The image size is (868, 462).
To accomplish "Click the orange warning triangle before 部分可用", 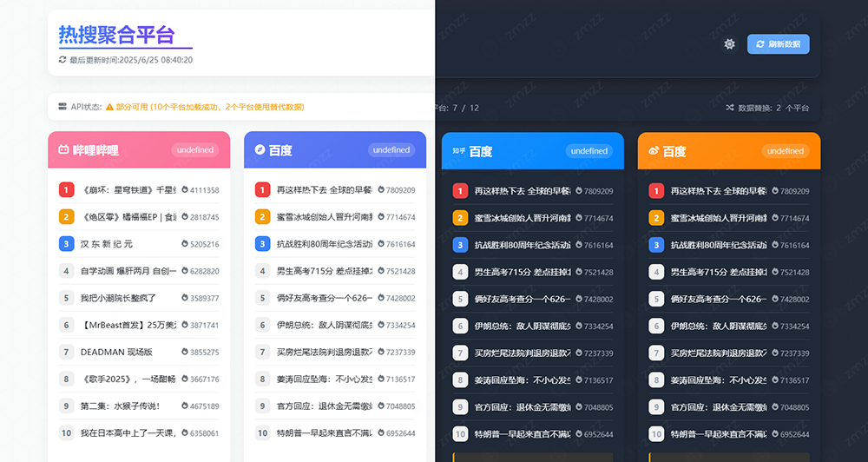I will (109, 107).
